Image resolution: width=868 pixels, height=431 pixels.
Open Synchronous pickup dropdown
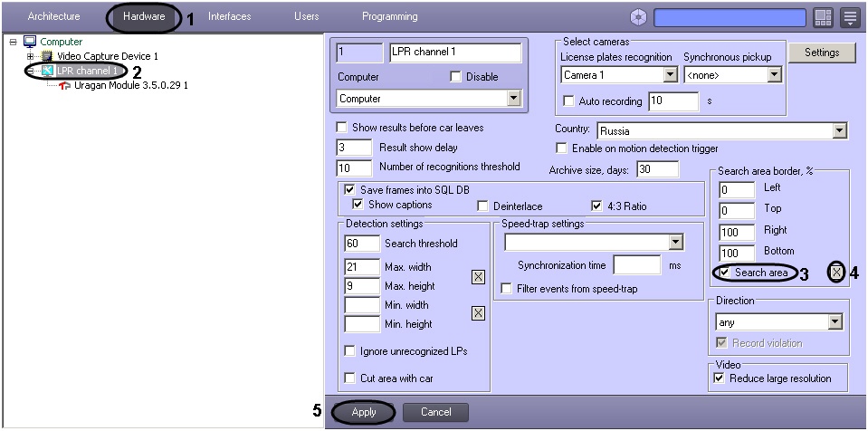tap(733, 75)
